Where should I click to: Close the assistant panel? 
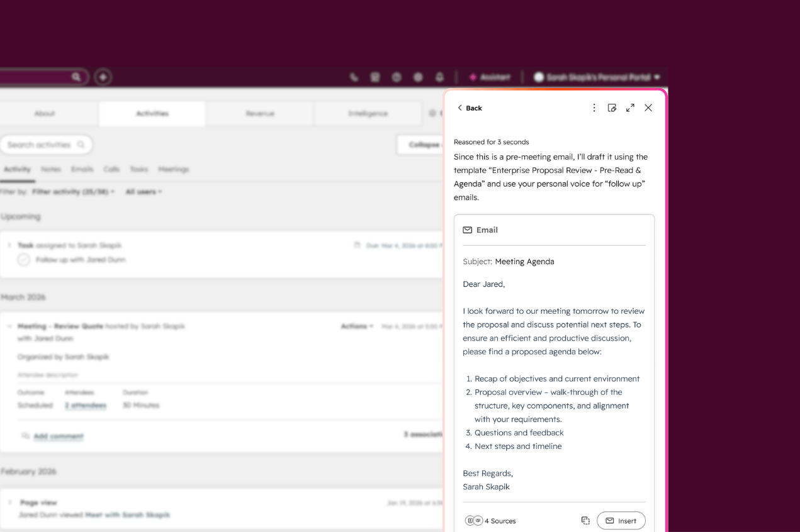tap(648, 108)
